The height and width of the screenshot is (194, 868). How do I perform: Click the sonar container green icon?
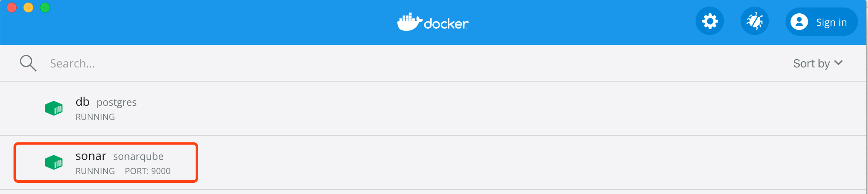(54, 162)
